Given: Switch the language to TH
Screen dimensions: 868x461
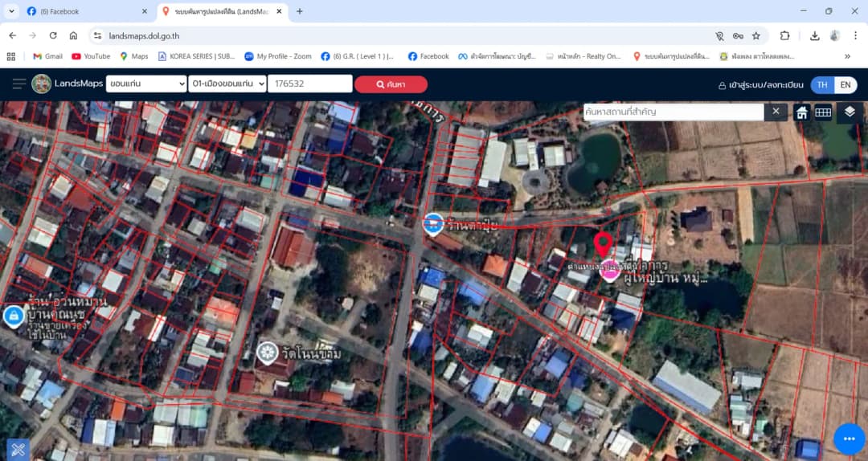Looking at the screenshot, I should pos(823,84).
